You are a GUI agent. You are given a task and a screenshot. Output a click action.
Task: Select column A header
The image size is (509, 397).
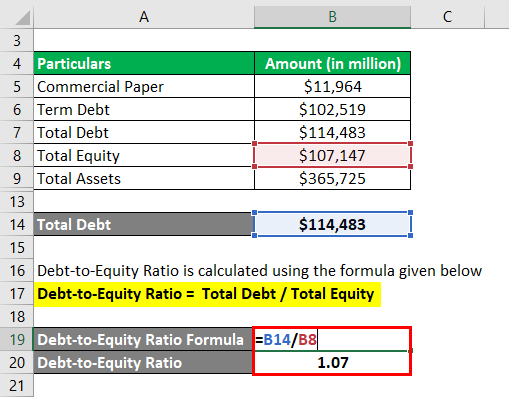click(x=144, y=17)
